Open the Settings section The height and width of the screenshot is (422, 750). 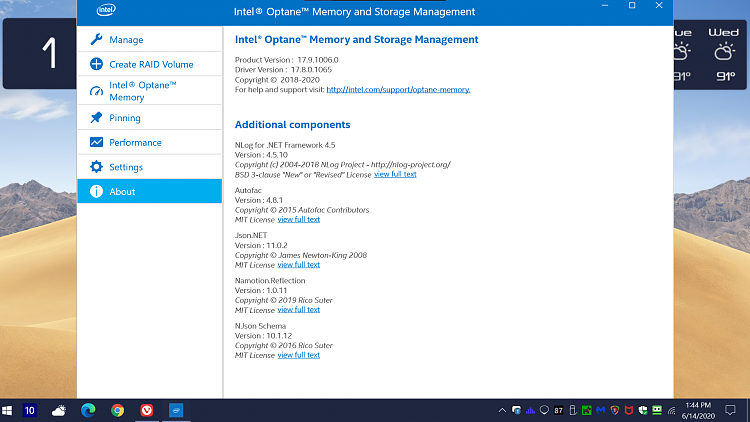point(149,167)
